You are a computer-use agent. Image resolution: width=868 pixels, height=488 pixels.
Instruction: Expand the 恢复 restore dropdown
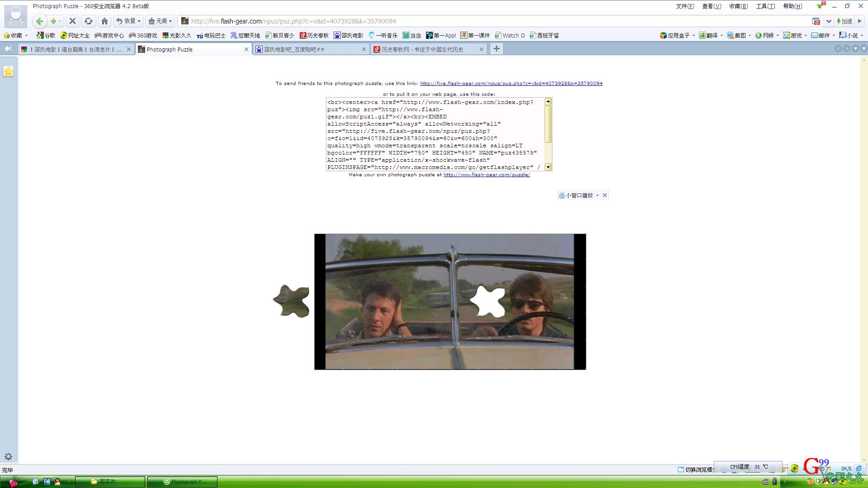coord(139,21)
